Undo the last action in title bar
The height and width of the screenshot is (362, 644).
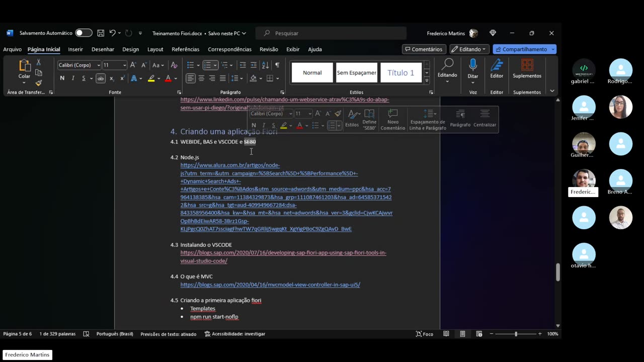(x=113, y=33)
